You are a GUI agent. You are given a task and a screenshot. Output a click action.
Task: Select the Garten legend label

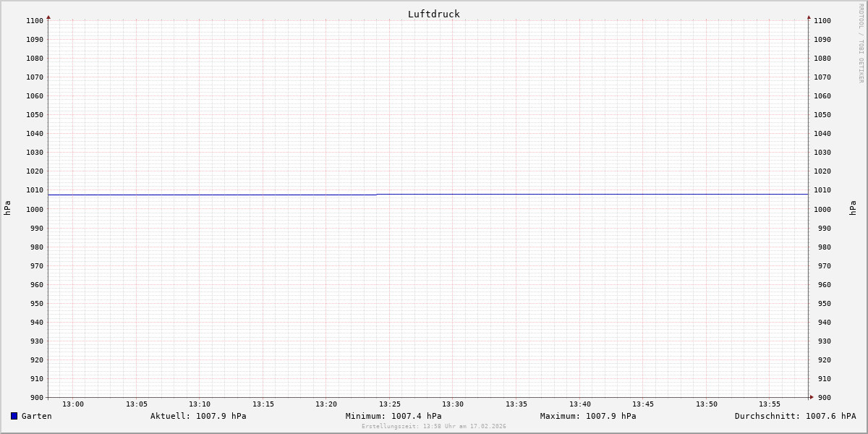pyautogui.click(x=36, y=416)
